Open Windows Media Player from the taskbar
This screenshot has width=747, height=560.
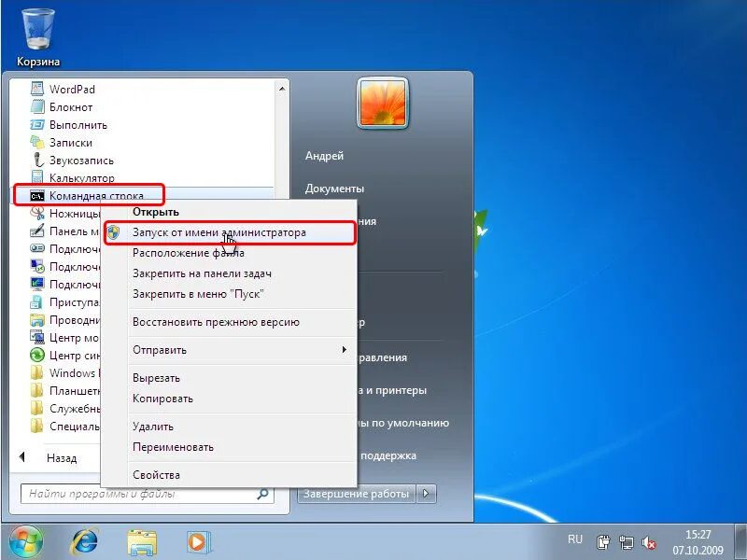pyautogui.click(x=198, y=542)
